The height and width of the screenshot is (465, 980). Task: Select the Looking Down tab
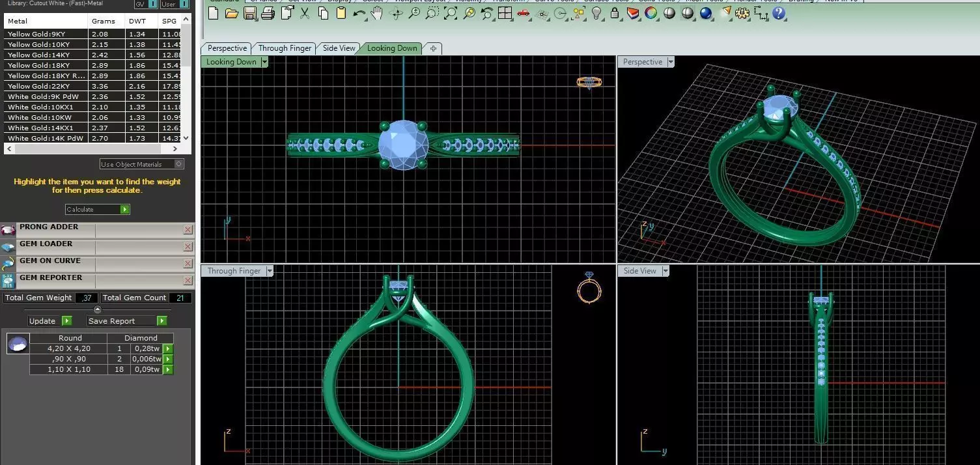click(x=392, y=48)
